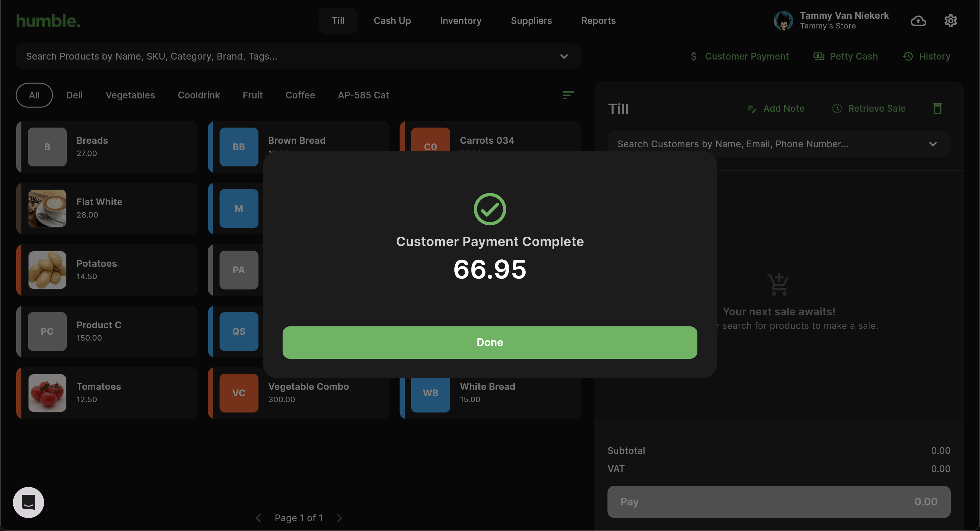Click the Customer Payment dollar icon
The height and width of the screenshot is (531, 980).
[x=694, y=56]
